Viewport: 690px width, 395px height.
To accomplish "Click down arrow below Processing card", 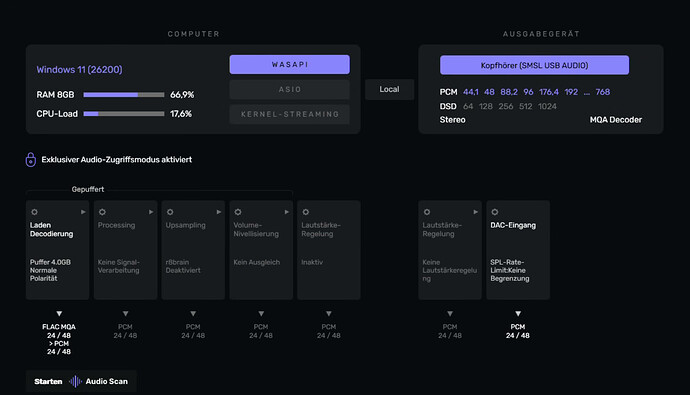I will point(125,314).
